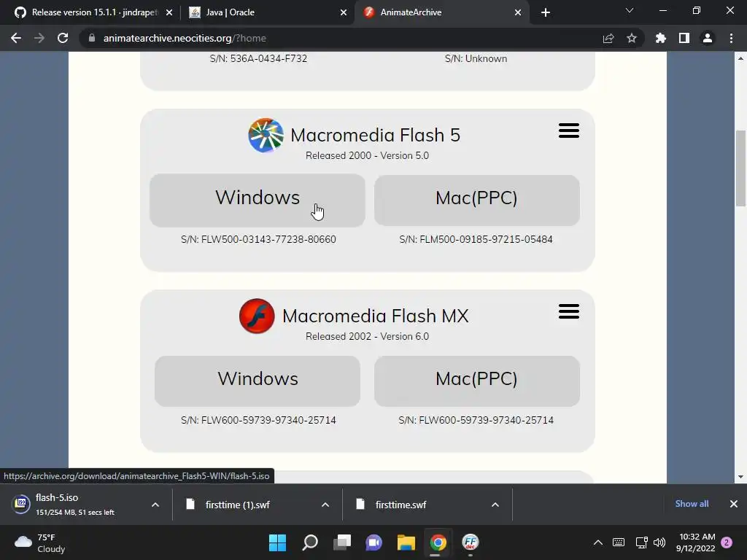
Task: Download Flash 5 for Mac(PPC)
Action: coord(477,200)
